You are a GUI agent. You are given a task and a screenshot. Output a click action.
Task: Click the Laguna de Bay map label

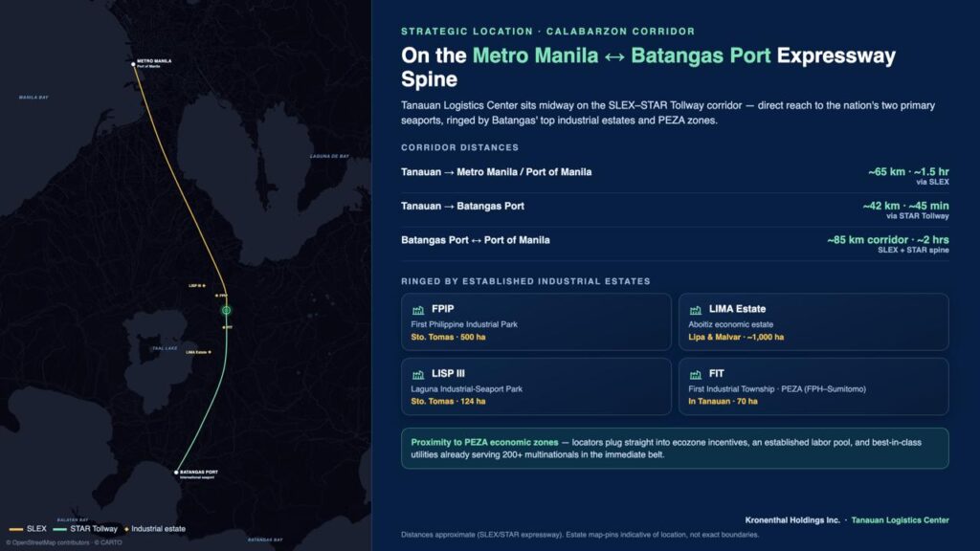(329, 156)
